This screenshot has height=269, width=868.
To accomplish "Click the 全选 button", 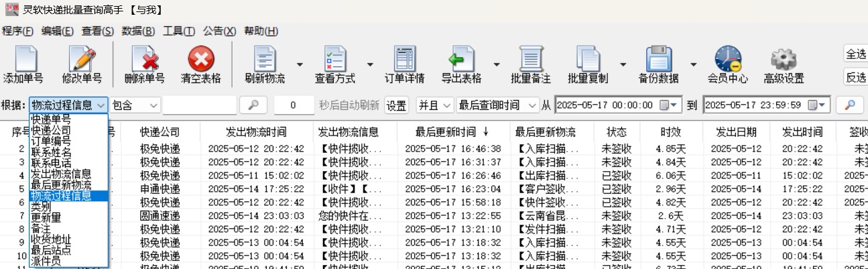I will [855, 54].
